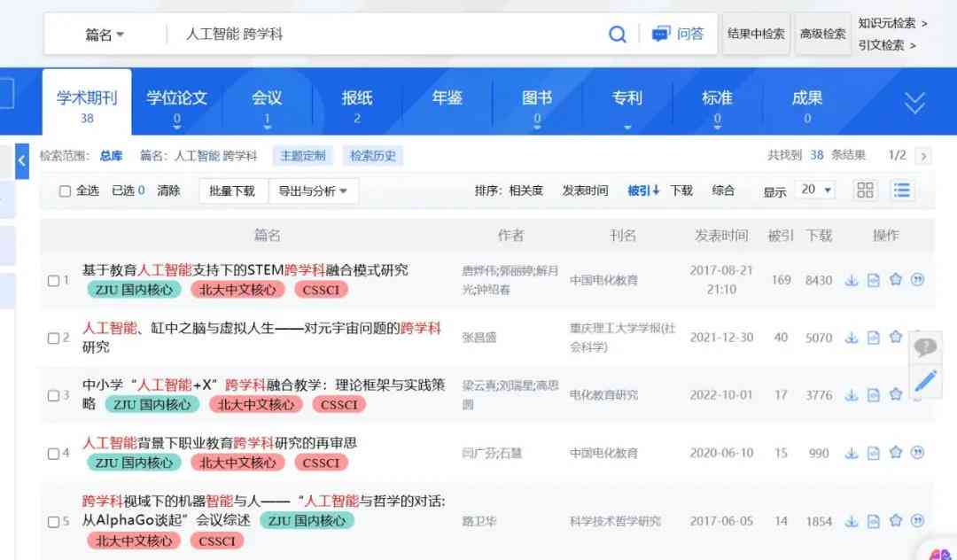Image resolution: width=957 pixels, height=560 pixels.
Task: Open 知识元检索 link
Action: [x=892, y=23]
